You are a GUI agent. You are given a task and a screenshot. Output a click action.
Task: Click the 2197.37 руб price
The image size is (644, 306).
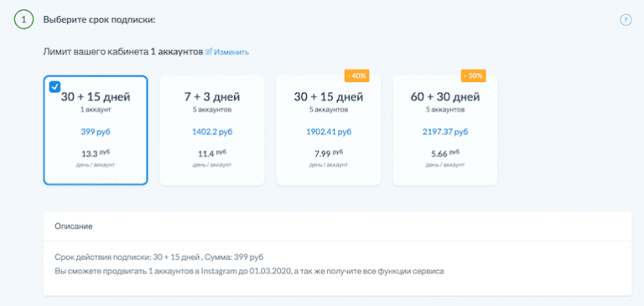(x=445, y=132)
